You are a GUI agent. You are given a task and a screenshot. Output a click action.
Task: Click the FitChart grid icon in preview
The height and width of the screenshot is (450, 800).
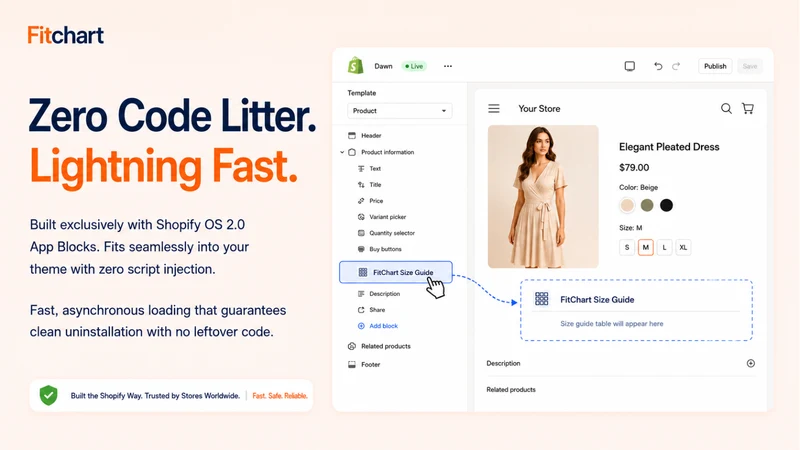click(x=541, y=299)
